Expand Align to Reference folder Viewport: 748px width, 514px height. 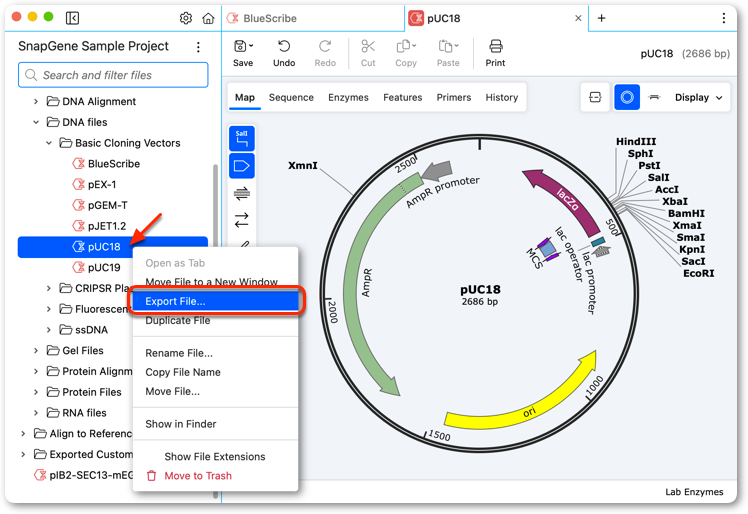pyautogui.click(x=23, y=433)
